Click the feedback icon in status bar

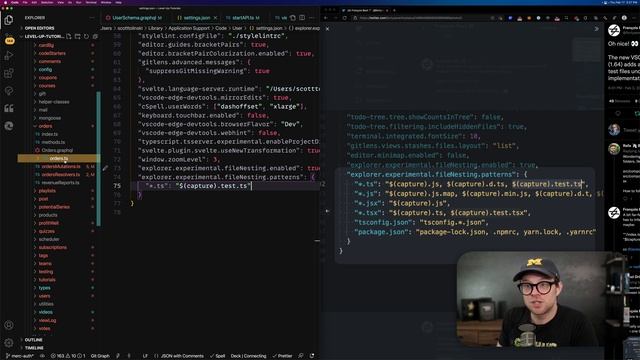301,356
